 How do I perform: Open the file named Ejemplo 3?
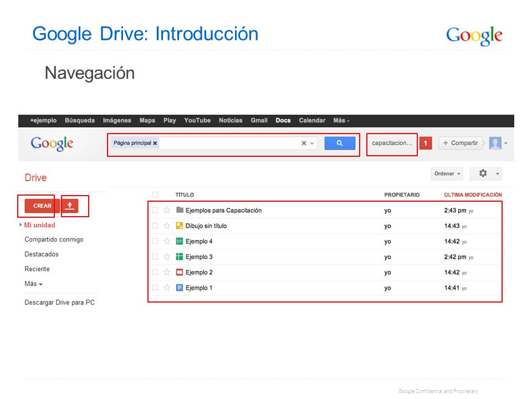point(199,257)
